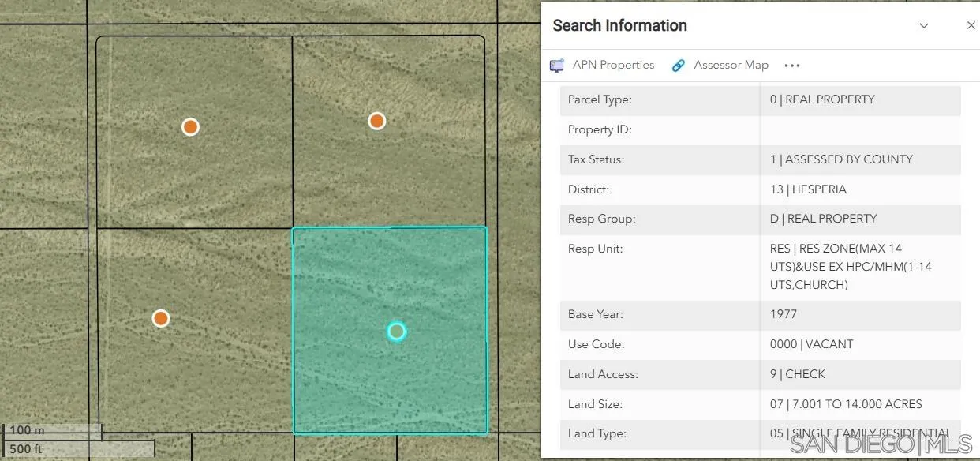The width and height of the screenshot is (980, 461).
Task: Click the cyan marker in the highlighted parcel
Action: (x=396, y=331)
